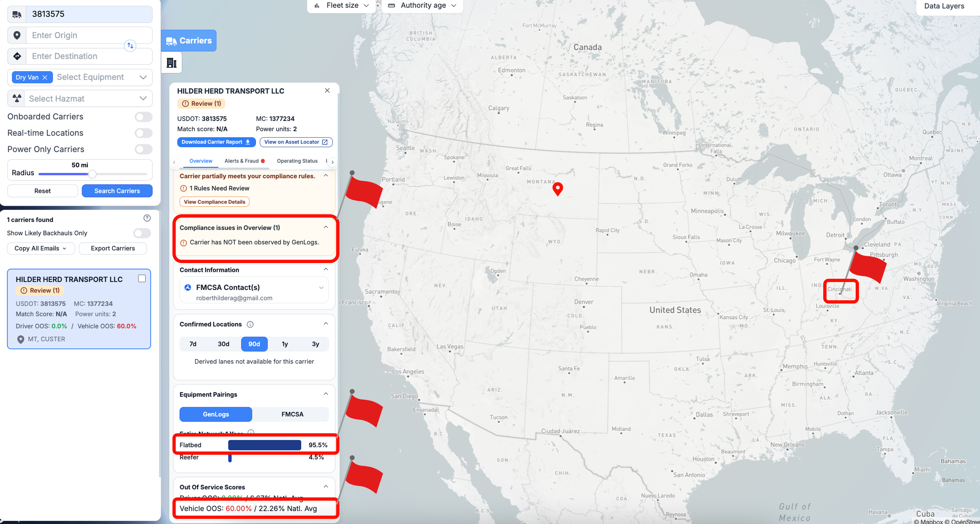Open the buildings icon below the Carriers tab
Viewport: 980px width, 524px height.
pos(172,63)
